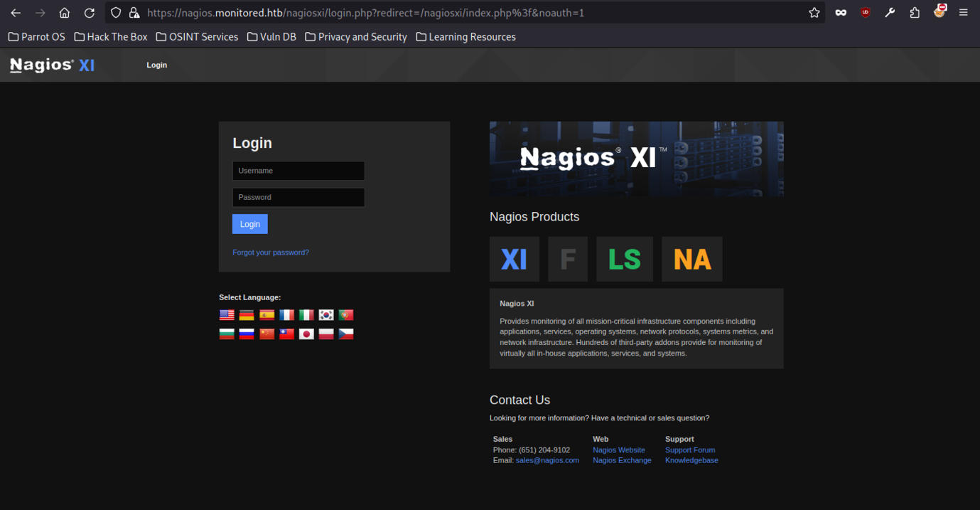Select the Network Analyzer NA tile
This screenshot has width=980, height=510.
pos(691,259)
